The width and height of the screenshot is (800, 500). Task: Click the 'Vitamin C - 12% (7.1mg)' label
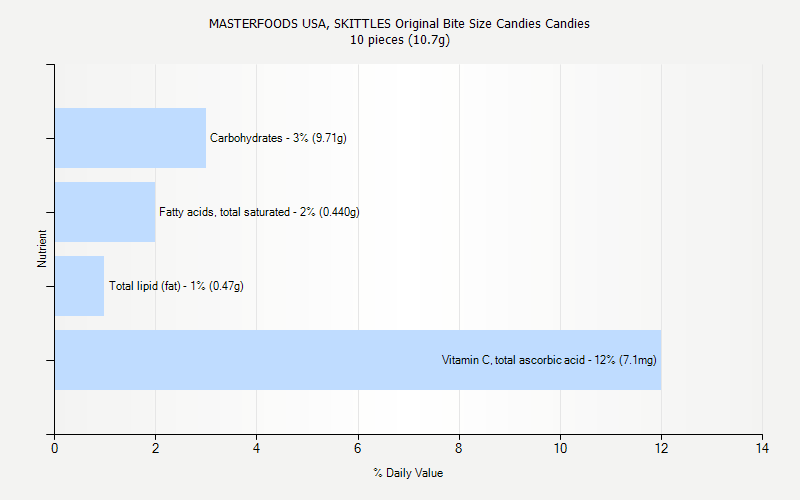pyautogui.click(x=549, y=360)
